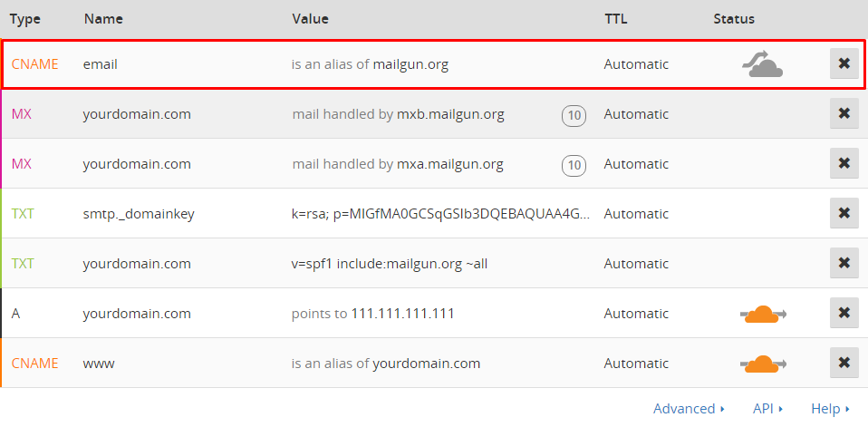Delete the A record for yourdomain.com
This screenshot has width=868, height=427.
pyautogui.click(x=844, y=313)
